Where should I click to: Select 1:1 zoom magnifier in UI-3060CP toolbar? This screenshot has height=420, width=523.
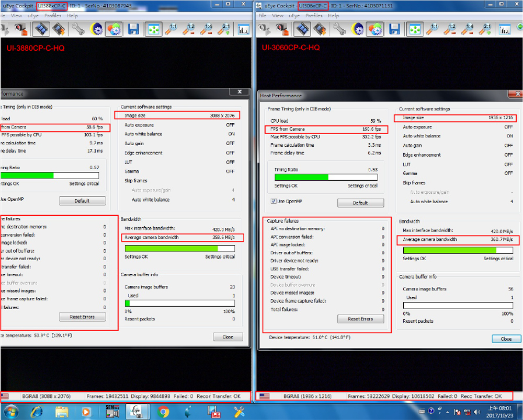(433, 29)
